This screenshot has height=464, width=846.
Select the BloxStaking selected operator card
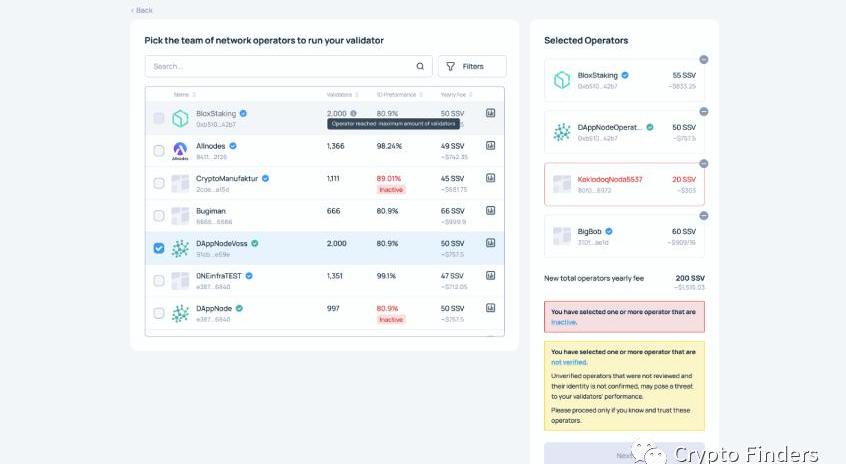pos(624,80)
